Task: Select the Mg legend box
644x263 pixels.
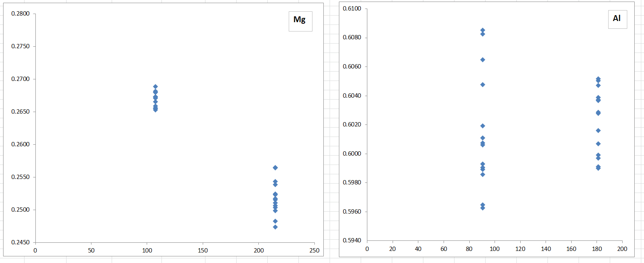Action: pos(300,21)
